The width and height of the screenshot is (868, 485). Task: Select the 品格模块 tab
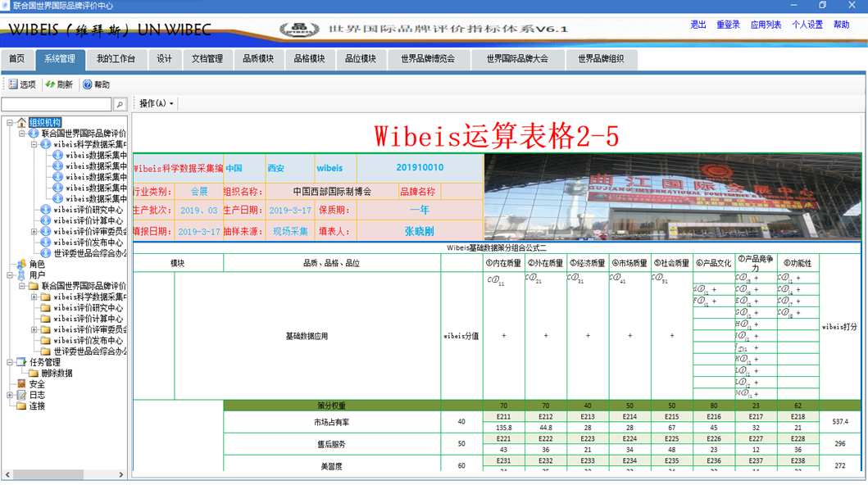coord(310,59)
